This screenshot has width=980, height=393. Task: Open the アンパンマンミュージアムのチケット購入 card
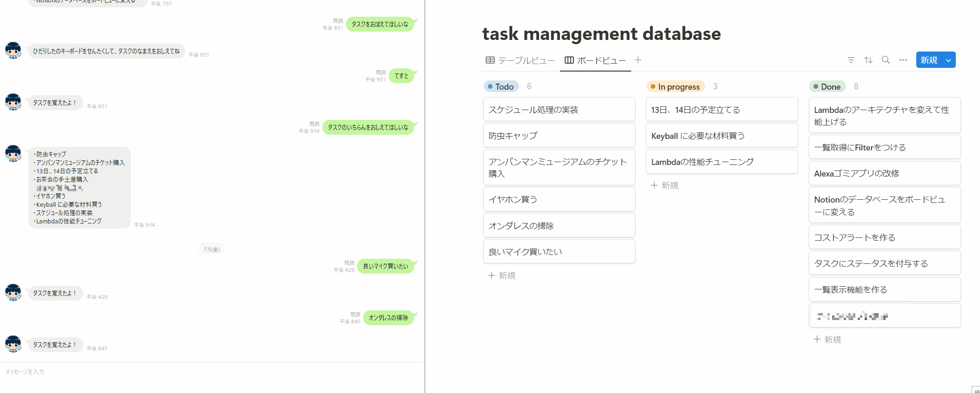pyautogui.click(x=559, y=167)
